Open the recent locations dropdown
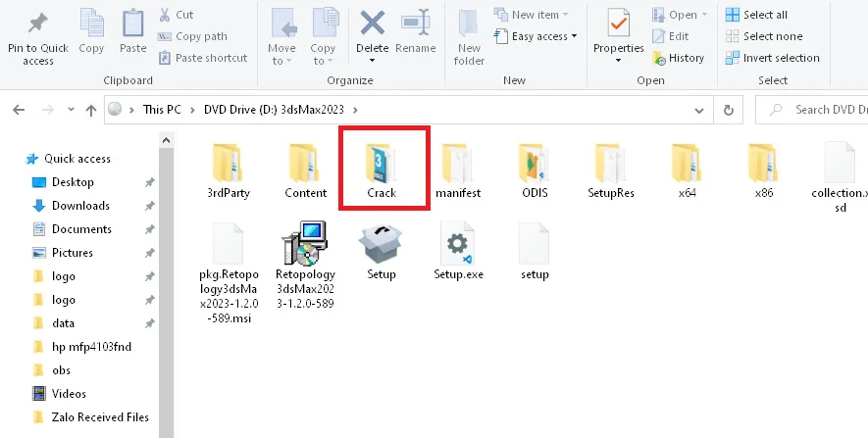This screenshot has width=868, height=438. 71,110
